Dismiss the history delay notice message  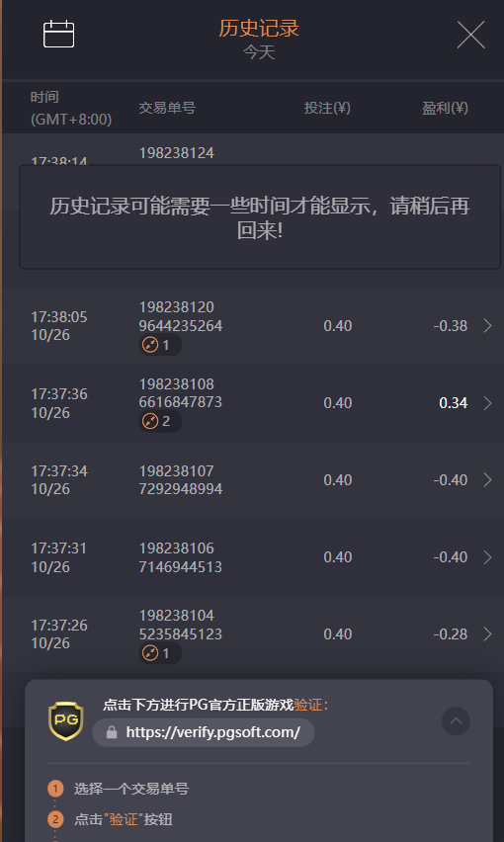tap(260, 217)
